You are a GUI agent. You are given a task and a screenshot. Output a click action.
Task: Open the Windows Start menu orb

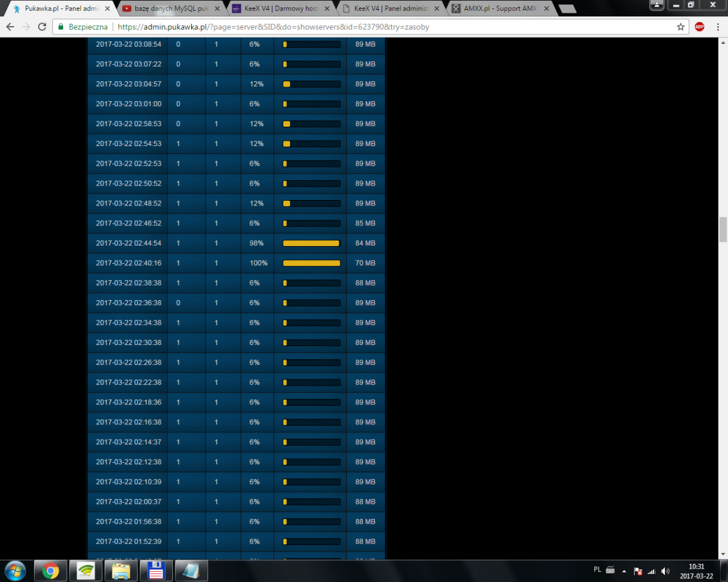15,570
